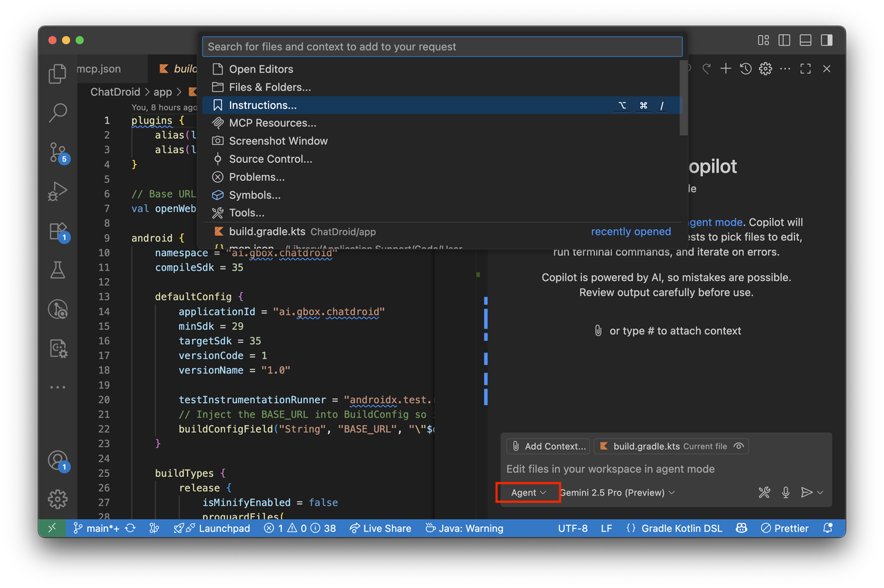Image resolution: width=884 pixels, height=588 pixels.
Task: Start a new chat with plus icon
Action: tap(726, 68)
